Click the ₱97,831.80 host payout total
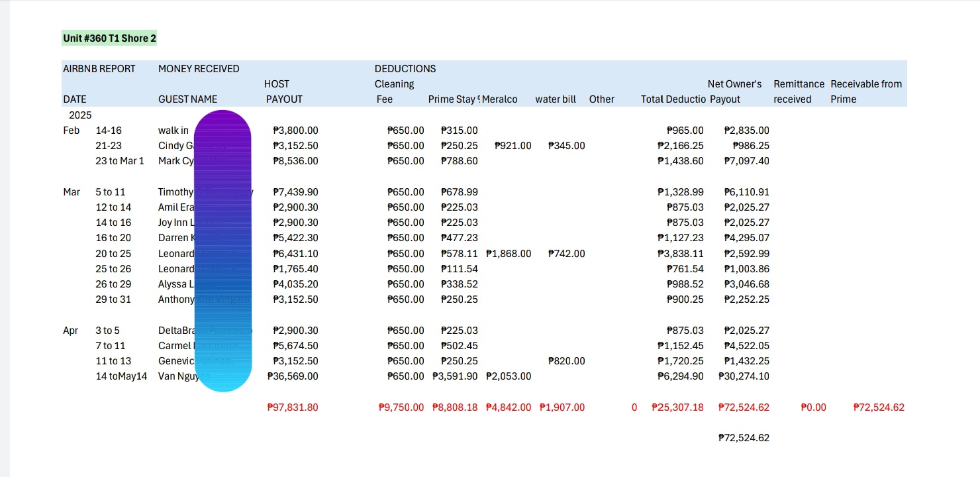This screenshot has width=980, height=477. pyautogui.click(x=292, y=407)
